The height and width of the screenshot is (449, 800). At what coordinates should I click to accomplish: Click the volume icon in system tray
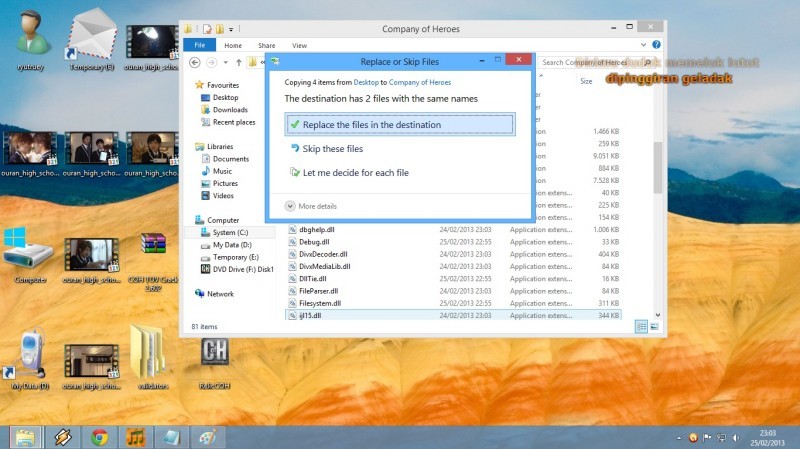pyautogui.click(x=735, y=438)
